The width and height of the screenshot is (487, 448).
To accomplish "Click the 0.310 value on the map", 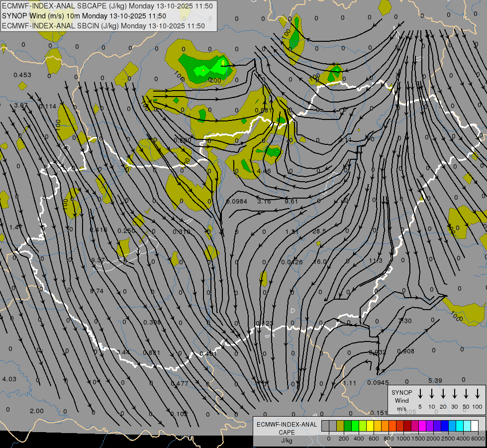I will click(x=182, y=231).
